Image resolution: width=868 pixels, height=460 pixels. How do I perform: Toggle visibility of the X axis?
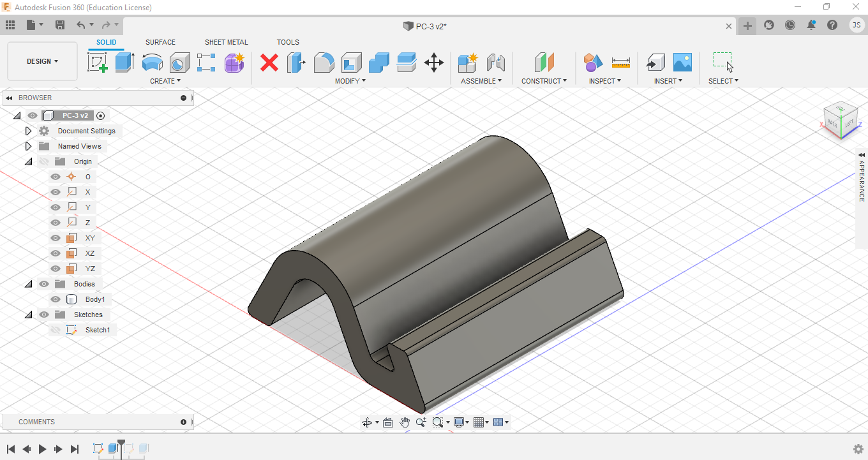56,192
